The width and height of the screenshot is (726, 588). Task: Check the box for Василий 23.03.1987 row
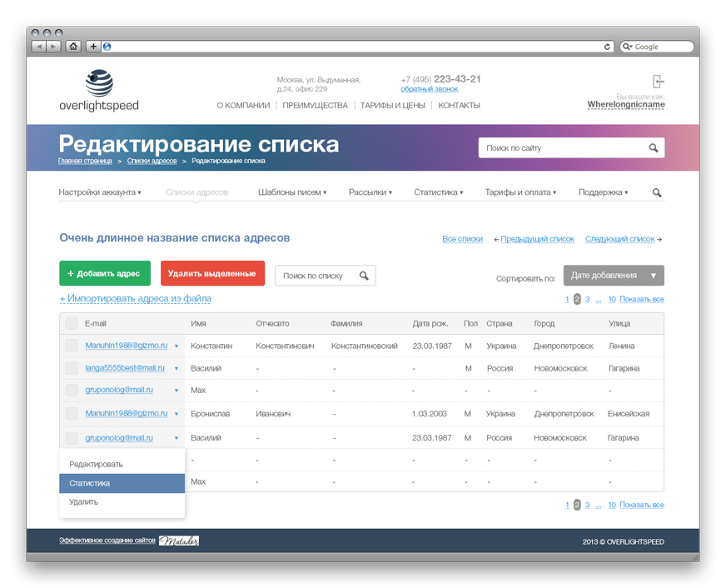(x=72, y=437)
